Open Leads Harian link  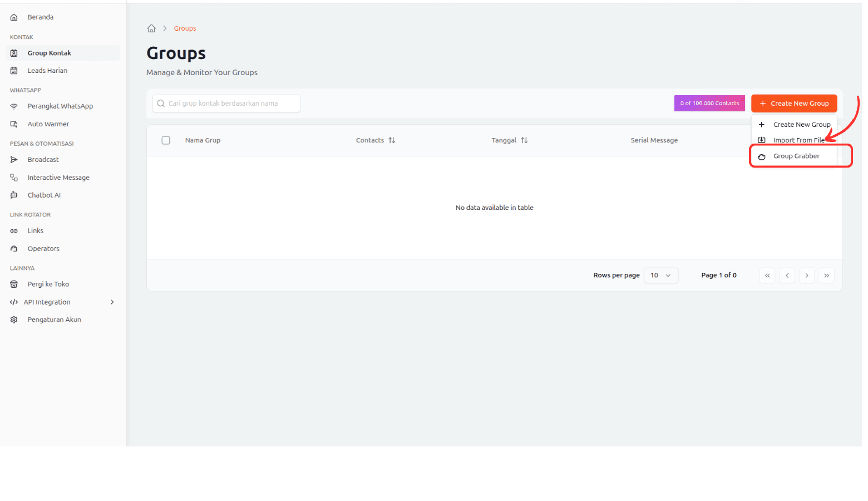(47, 71)
